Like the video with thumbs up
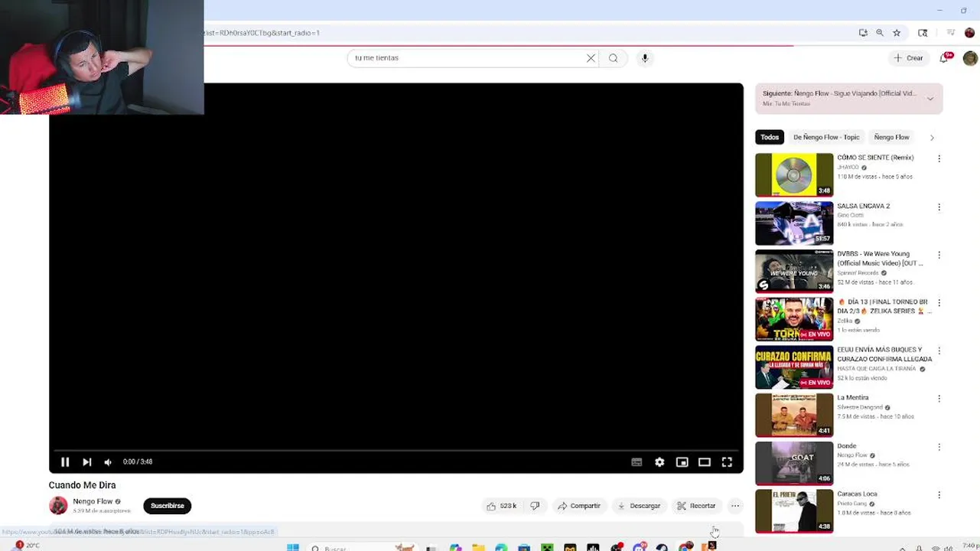The image size is (980, 551). [501, 506]
